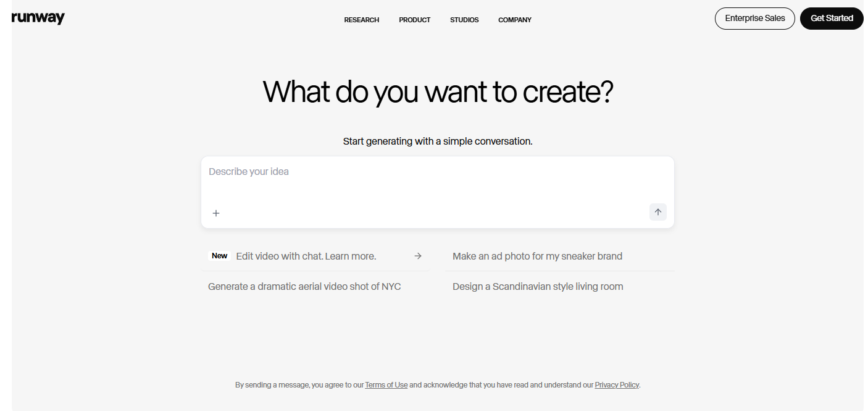Open the Research menu

coord(362,20)
